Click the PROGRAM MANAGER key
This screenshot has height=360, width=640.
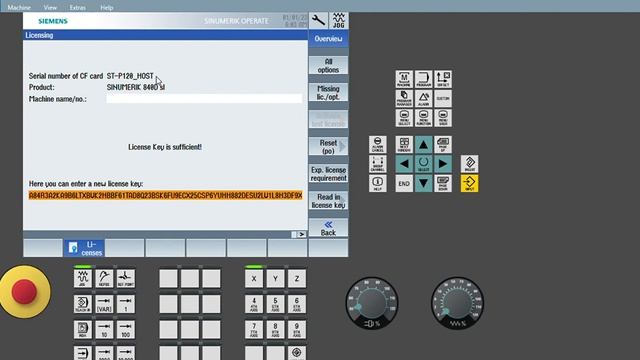tap(404, 98)
